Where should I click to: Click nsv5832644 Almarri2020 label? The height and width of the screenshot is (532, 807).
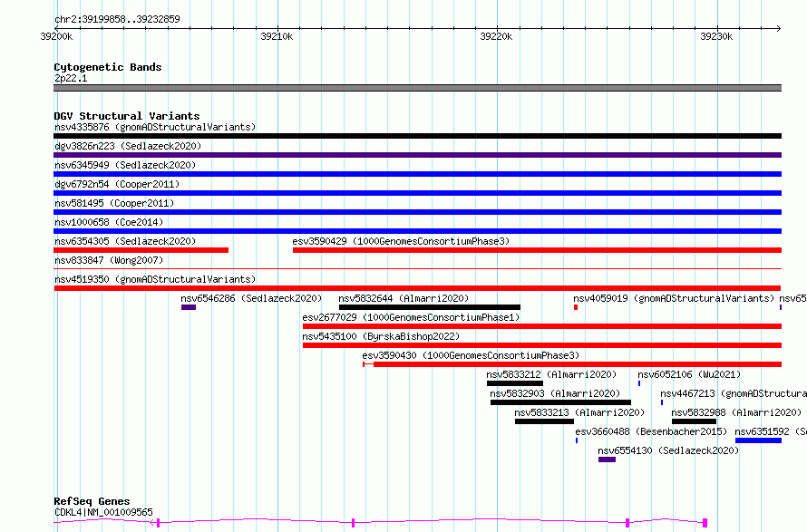[403, 298]
